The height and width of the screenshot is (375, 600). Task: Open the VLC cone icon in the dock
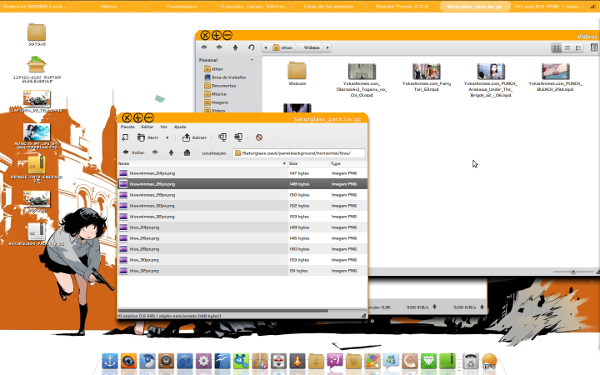297,360
